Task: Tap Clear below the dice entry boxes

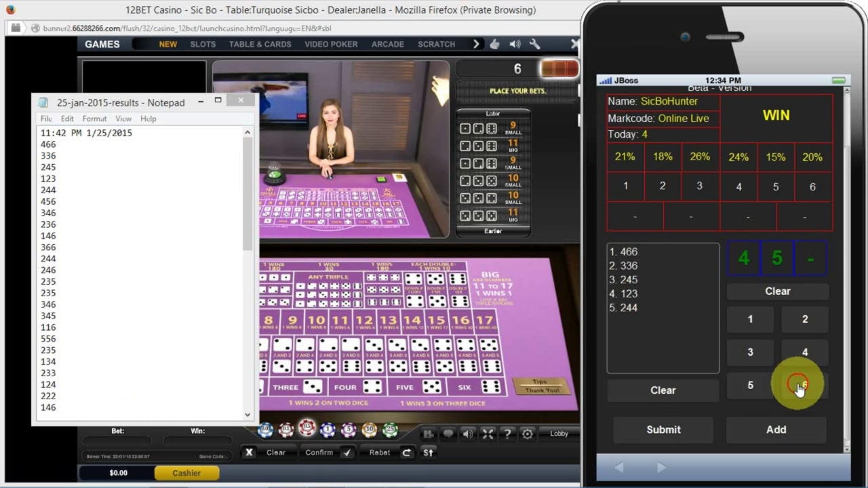Action: tap(778, 291)
